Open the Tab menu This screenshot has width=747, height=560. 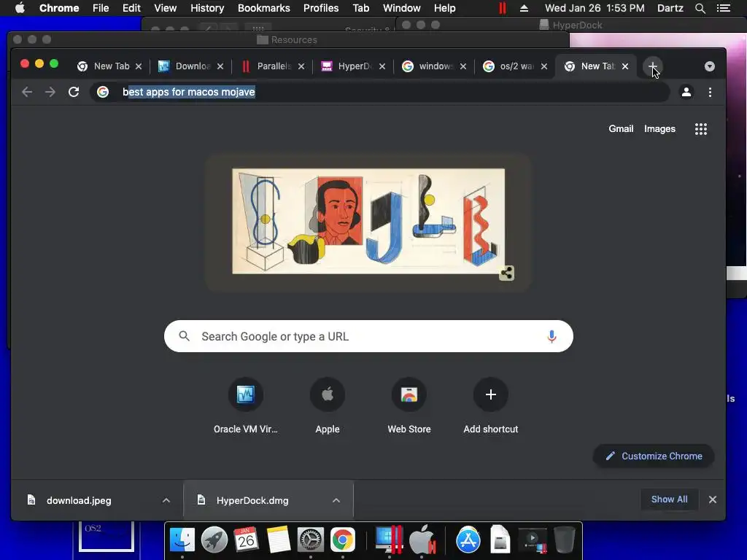(x=360, y=8)
